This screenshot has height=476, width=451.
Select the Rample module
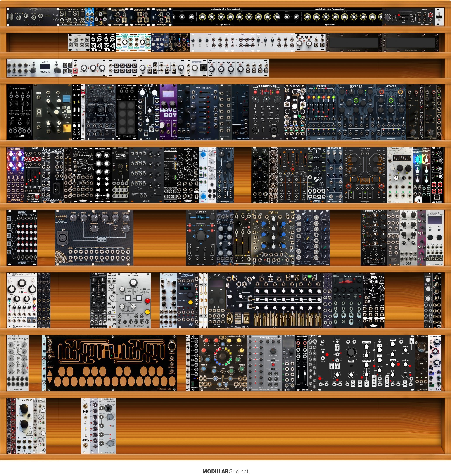(347, 301)
